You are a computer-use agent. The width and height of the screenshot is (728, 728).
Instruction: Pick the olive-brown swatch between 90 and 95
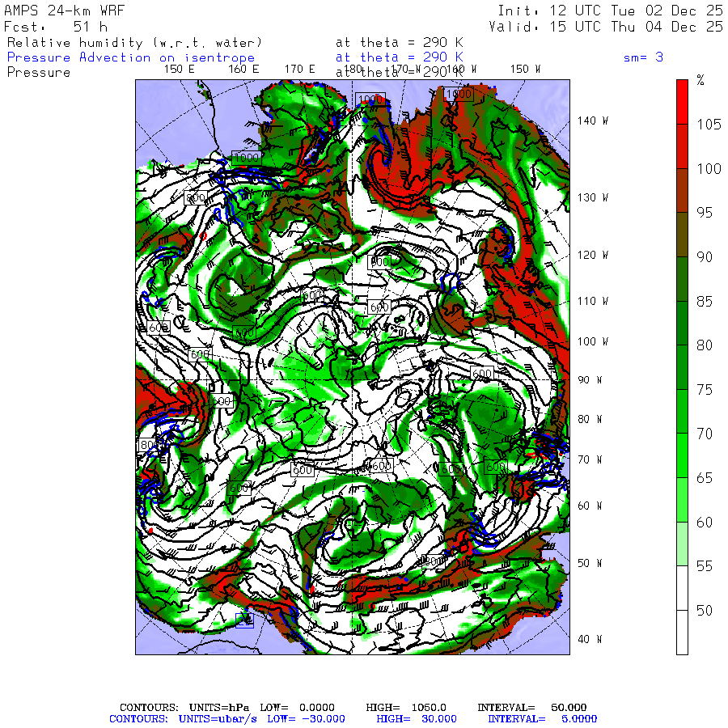(682, 235)
